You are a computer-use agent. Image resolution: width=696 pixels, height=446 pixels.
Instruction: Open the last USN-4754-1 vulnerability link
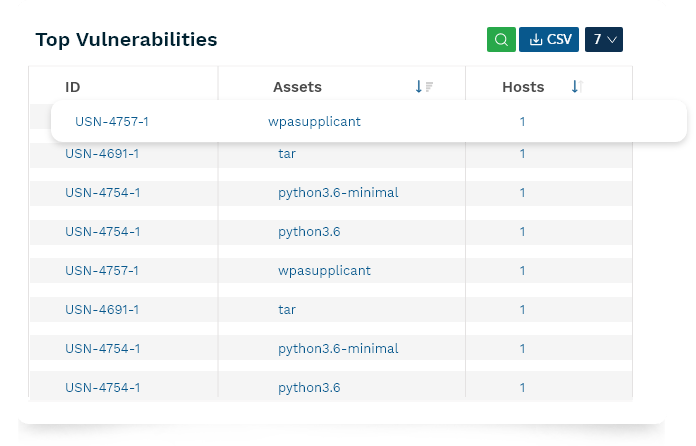click(102, 387)
